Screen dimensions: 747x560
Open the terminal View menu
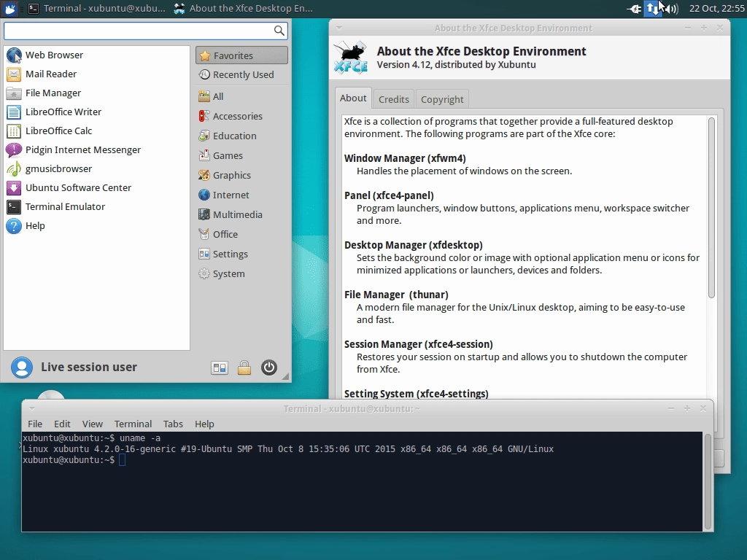coord(93,424)
